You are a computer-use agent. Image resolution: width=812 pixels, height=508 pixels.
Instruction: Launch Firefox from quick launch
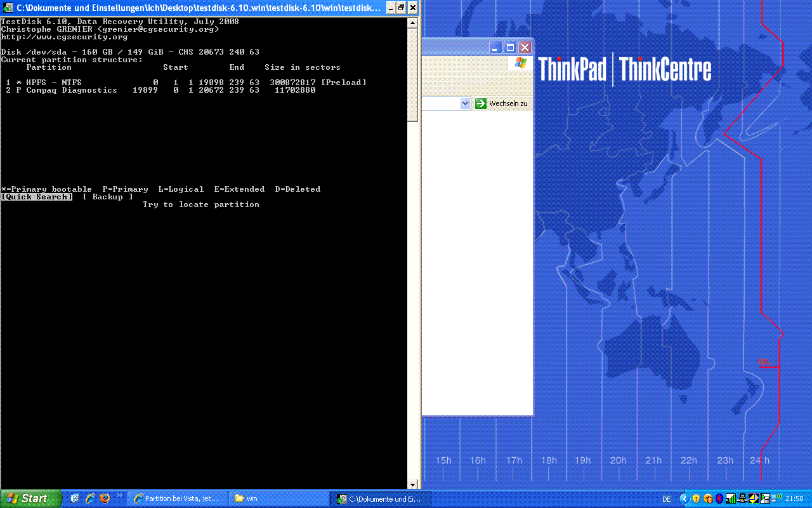[x=105, y=499]
